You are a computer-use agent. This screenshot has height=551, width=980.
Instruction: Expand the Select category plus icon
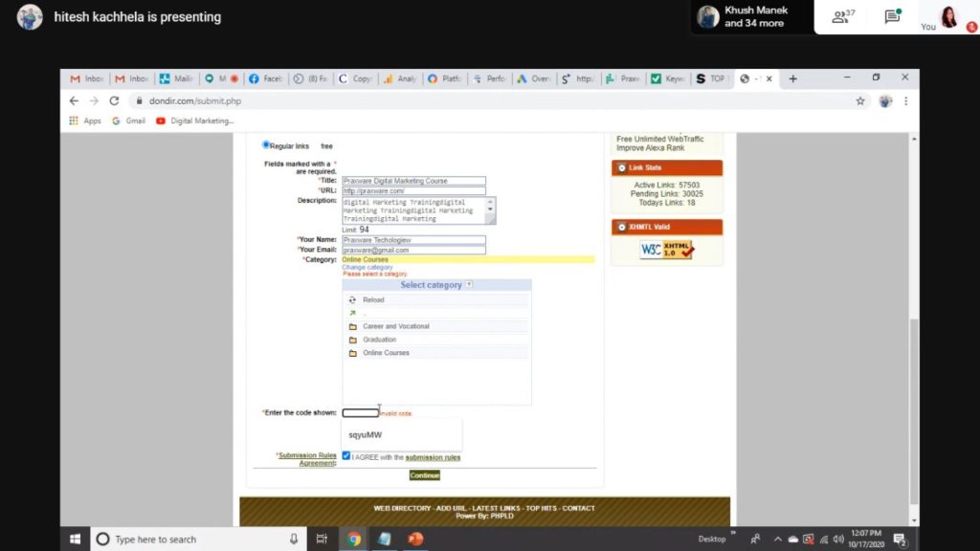tap(469, 284)
